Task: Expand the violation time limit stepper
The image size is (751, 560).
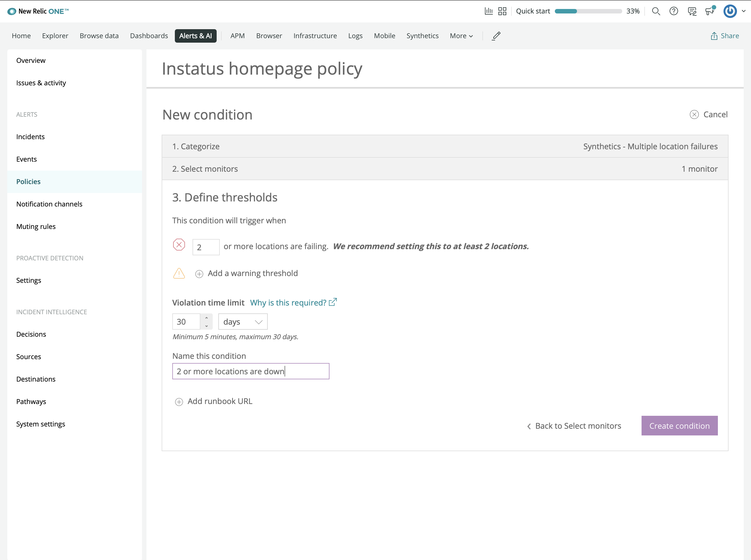Action: pos(207,318)
